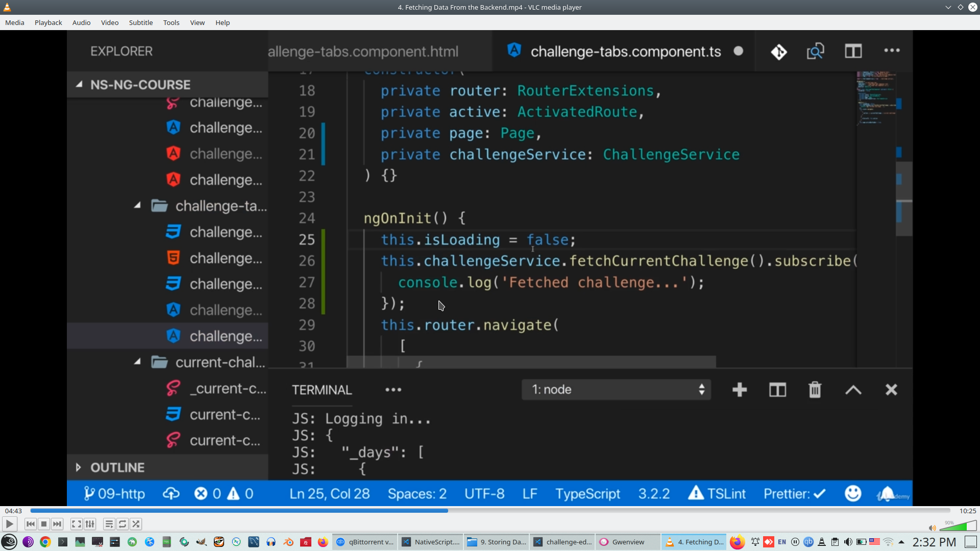This screenshot has width=980, height=551.
Task: Open the Subtitle menu
Action: (x=140, y=22)
